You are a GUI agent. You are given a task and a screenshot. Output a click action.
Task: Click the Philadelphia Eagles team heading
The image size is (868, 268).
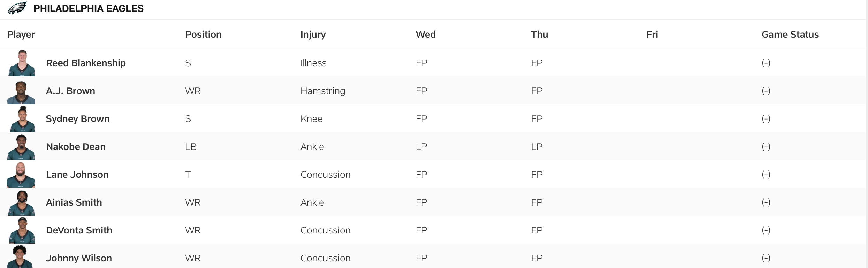(88, 8)
